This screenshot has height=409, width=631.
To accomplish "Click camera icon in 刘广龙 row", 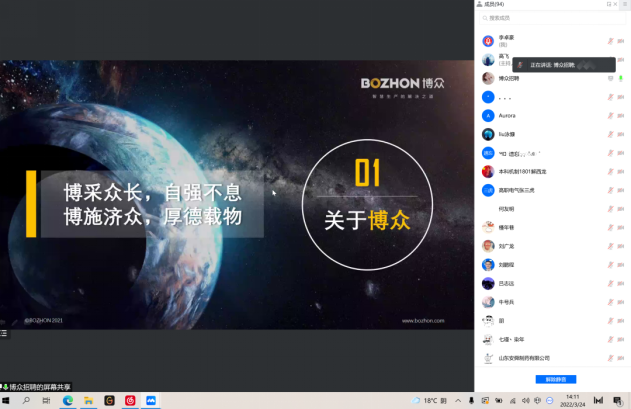I will 621,246.
